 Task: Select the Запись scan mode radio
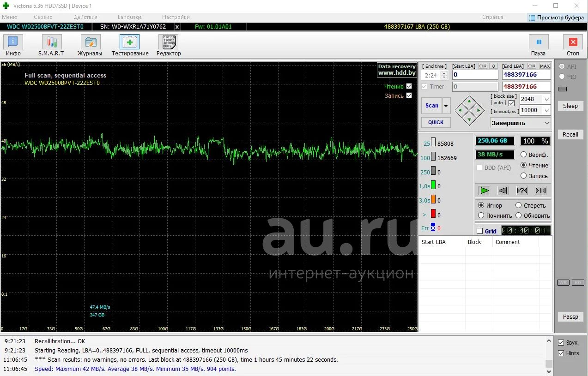(523, 176)
